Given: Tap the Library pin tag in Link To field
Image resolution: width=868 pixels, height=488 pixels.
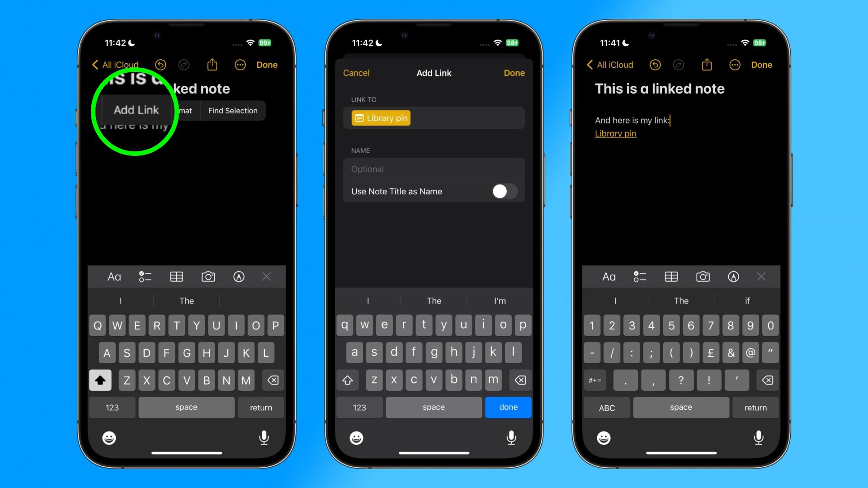Looking at the screenshot, I should (x=381, y=117).
